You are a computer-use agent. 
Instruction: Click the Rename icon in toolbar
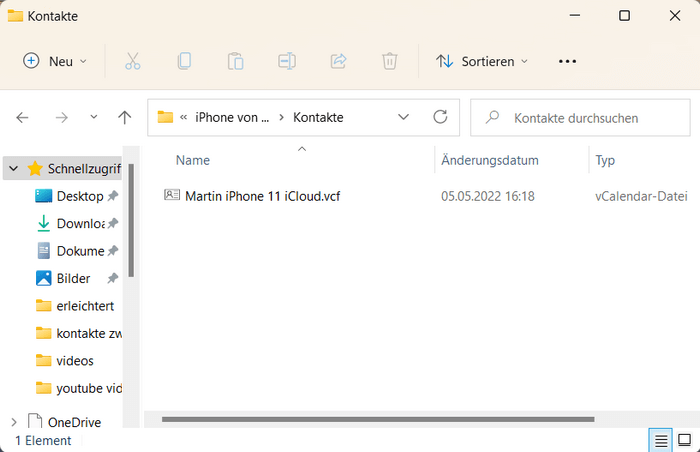287,61
